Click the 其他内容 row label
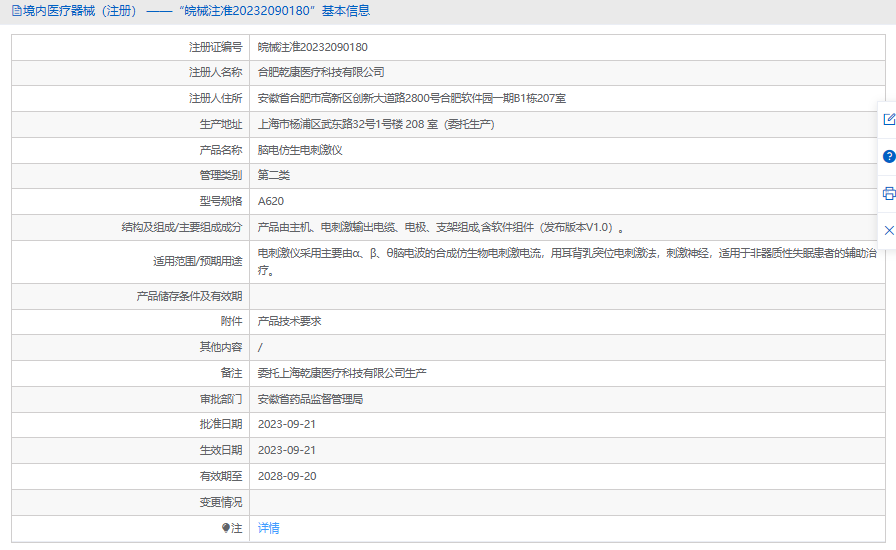Image resolution: width=896 pixels, height=550 pixels. pos(221,348)
